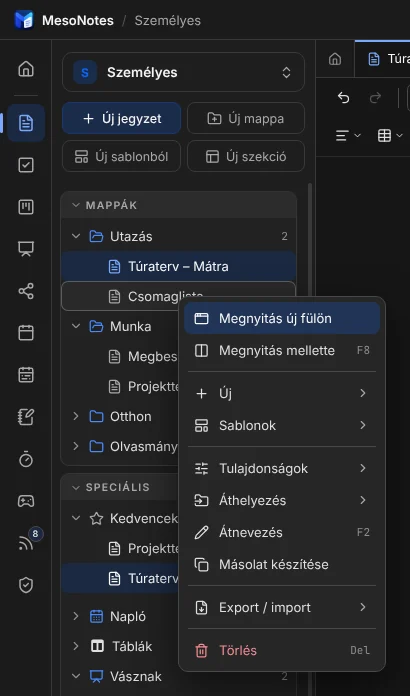Screen dimensions: 410x696
Task: Open the Export / import submenu
Action: pyautogui.click(x=282, y=607)
